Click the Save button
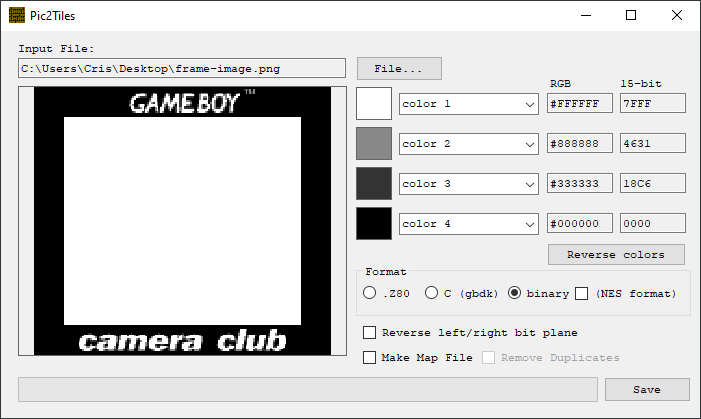 (x=647, y=389)
